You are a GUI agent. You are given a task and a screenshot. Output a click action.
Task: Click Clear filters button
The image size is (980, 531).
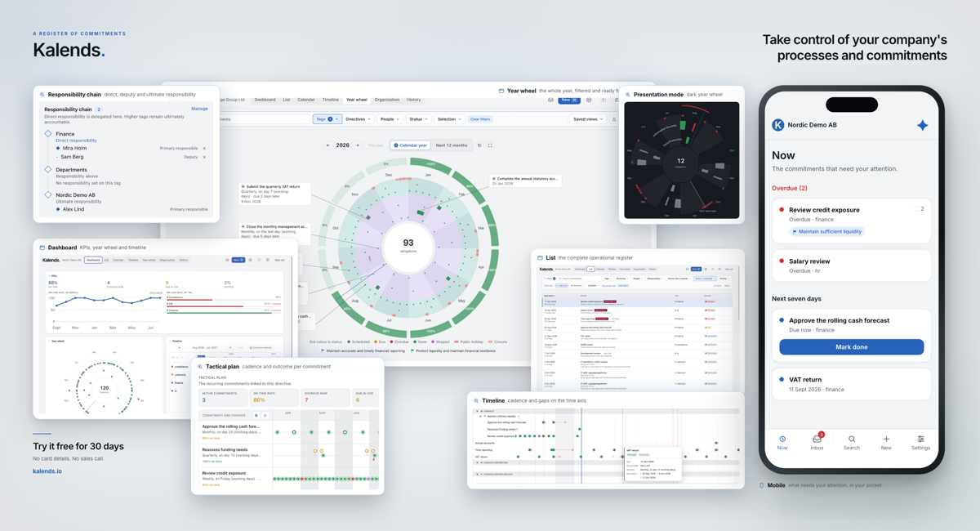pyautogui.click(x=480, y=119)
